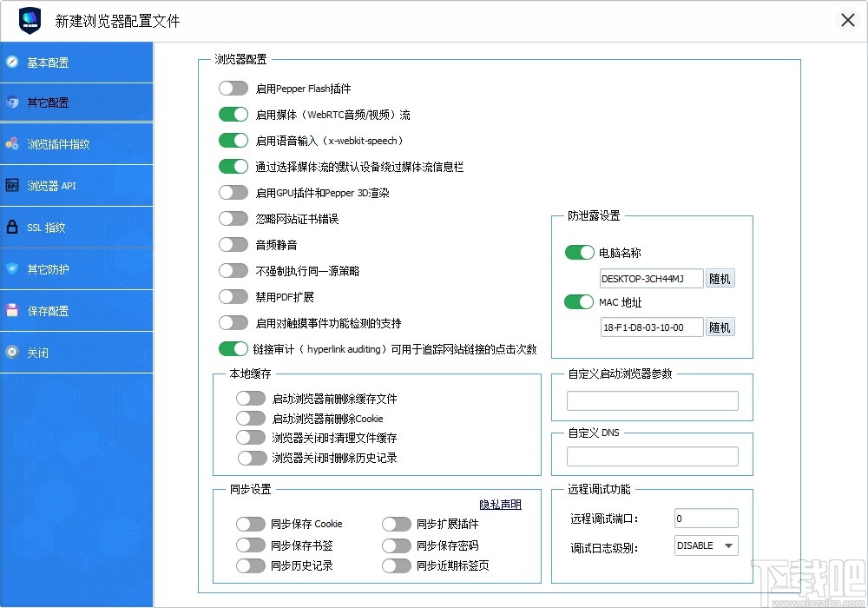Turn on 音频静音
The width and height of the screenshot is (868, 608).
(x=233, y=244)
